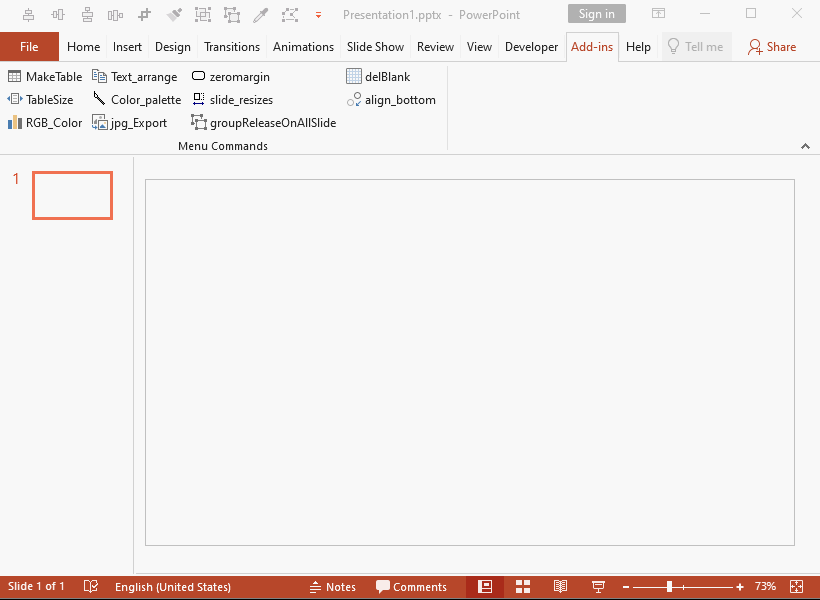Image resolution: width=820 pixels, height=600 pixels.
Task: Click the Align Center icon in quick access toolbar
Action: tap(29, 15)
